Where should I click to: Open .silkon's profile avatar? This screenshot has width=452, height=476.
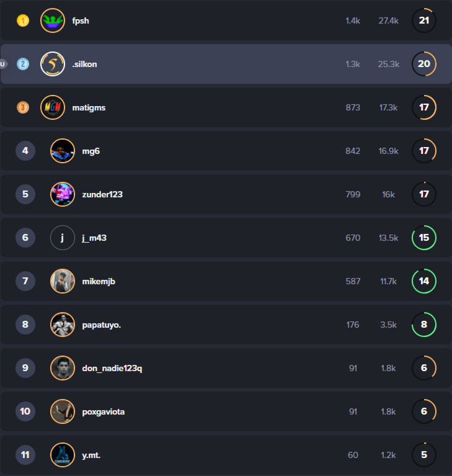pos(53,64)
